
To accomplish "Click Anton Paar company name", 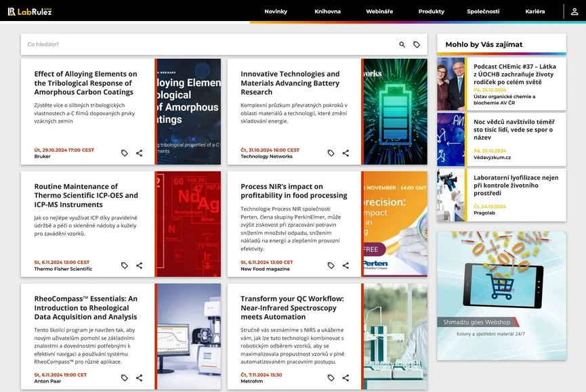I will [47, 381].
